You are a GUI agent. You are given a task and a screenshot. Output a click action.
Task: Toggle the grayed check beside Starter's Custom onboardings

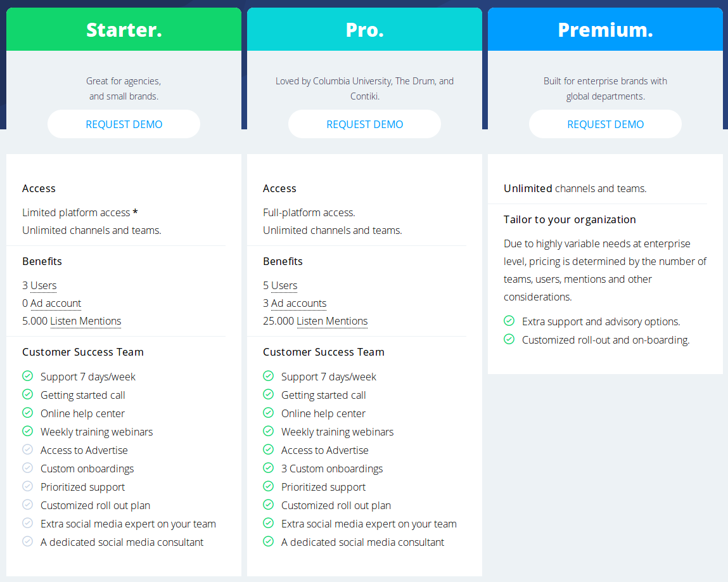(x=27, y=468)
